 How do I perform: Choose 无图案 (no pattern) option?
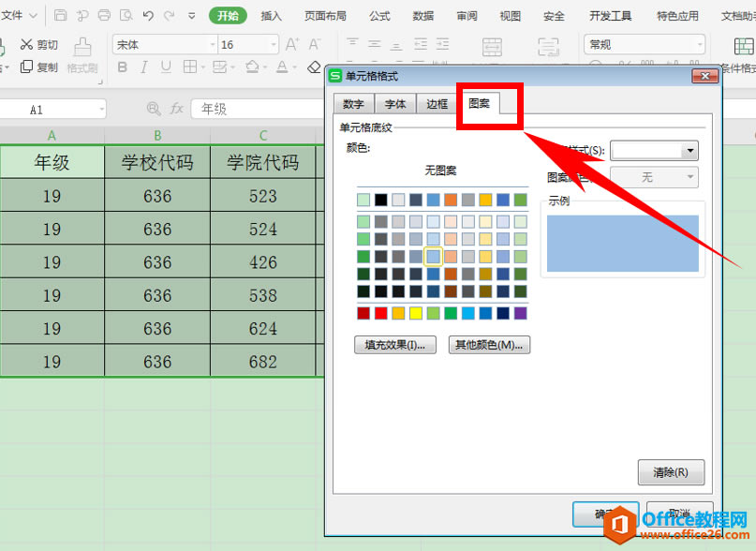pos(440,171)
